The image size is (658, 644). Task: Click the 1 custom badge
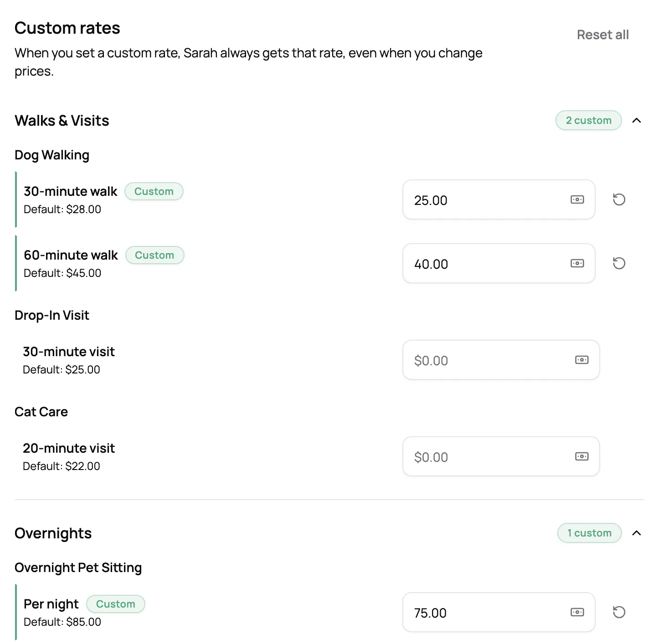click(590, 533)
